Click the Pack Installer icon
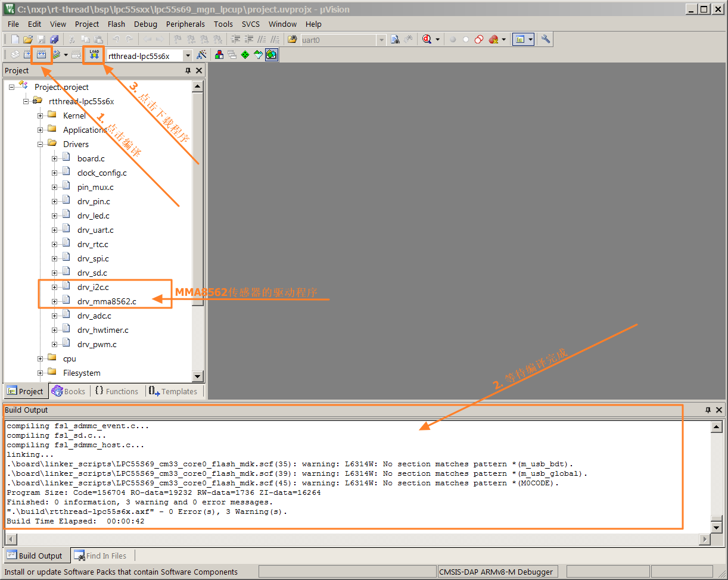728x580 pixels. click(x=271, y=55)
